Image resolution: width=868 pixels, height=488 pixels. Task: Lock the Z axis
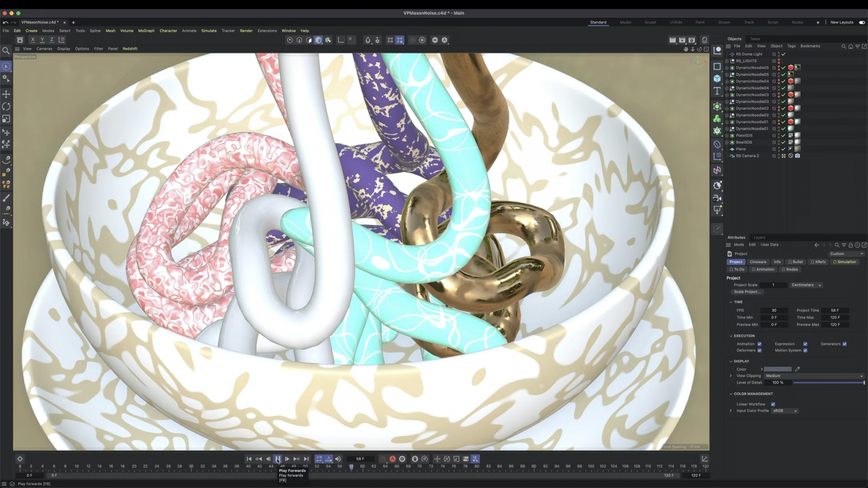[52, 40]
